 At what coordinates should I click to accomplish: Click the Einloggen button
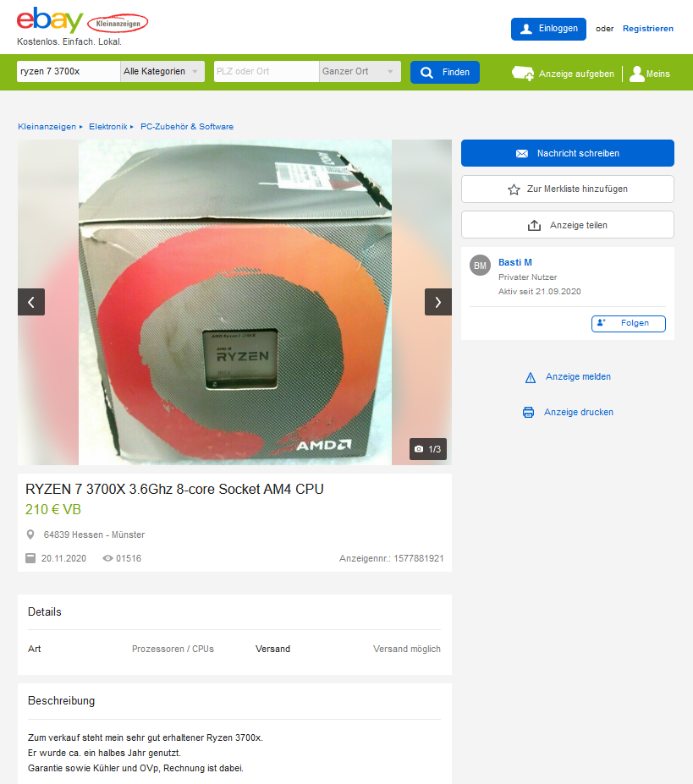tap(548, 29)
